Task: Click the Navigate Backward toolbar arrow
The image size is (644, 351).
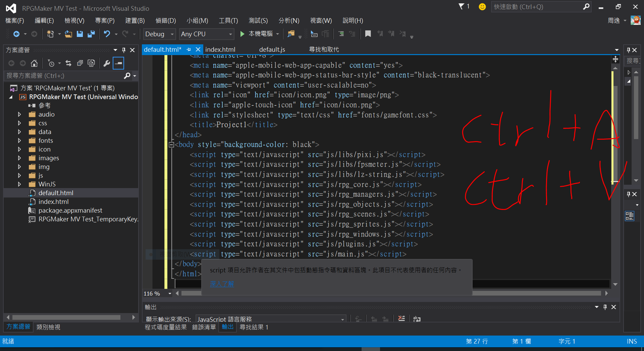Action: pos(16,34)
